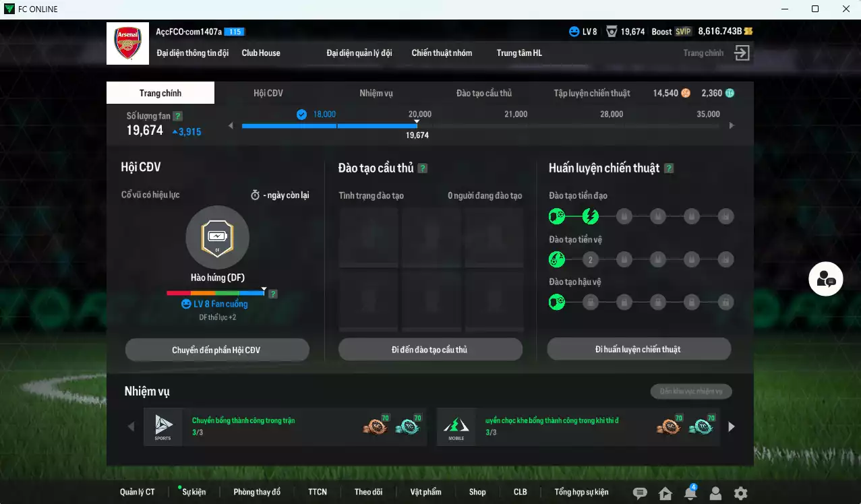Click Chuyển đến phần Hội CĐV button
This screenshot has width=861, height=504.
(217, 350)
